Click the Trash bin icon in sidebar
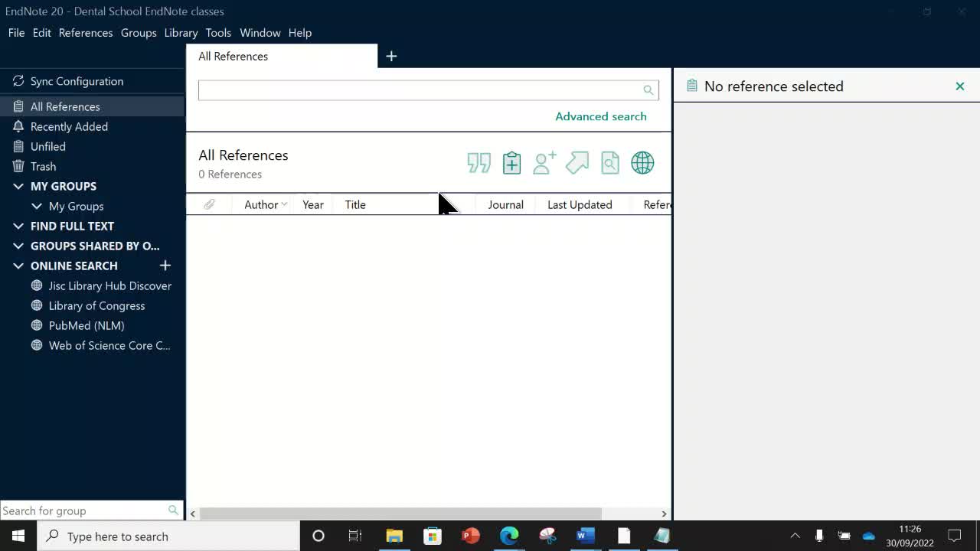 pyautogui.click(x=18, y=166)
